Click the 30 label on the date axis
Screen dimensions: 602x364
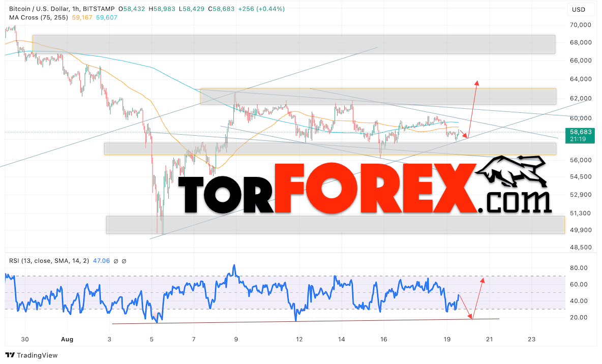pyautogui.click(x=25, y=340)
